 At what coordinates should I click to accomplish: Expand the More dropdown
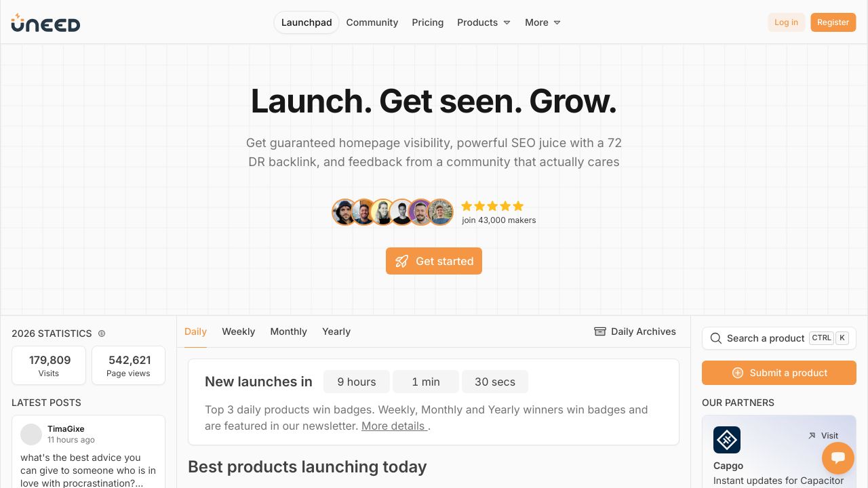542,22
